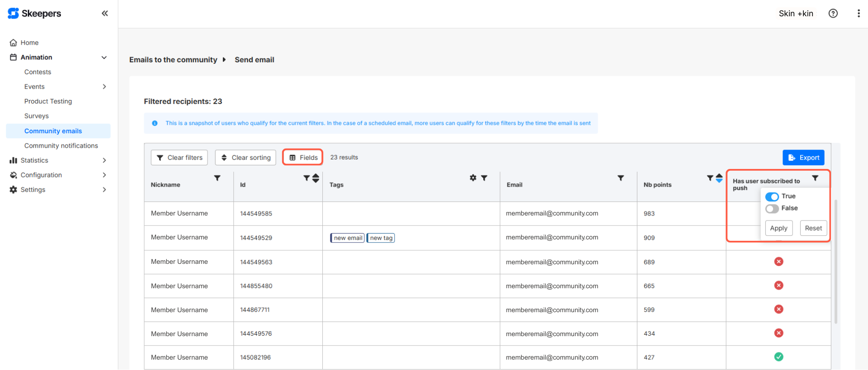
Task: Expand the Statistics menu
Action: point(104,160)
